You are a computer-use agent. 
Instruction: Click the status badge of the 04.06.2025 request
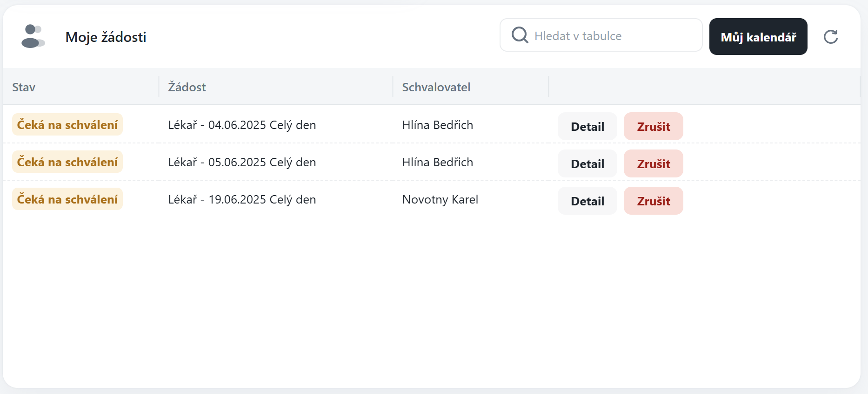tap(67, 125)
